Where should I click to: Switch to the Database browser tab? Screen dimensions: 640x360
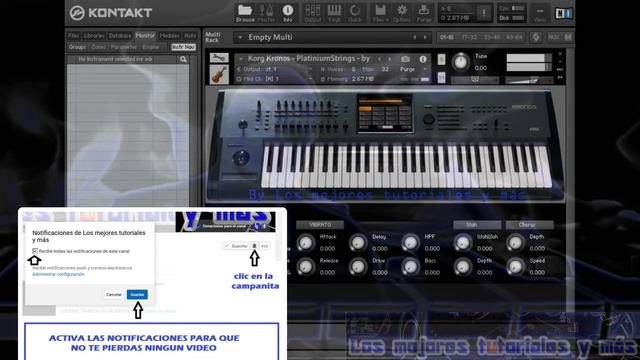click(120, 36)
